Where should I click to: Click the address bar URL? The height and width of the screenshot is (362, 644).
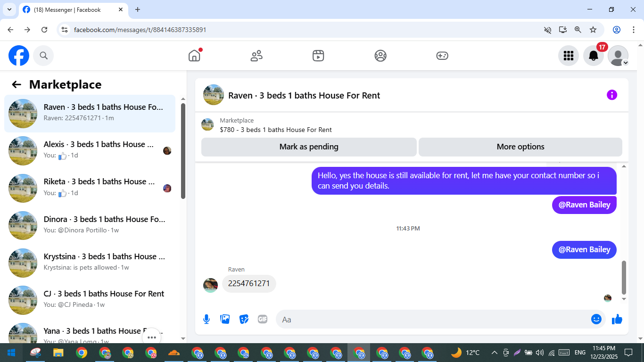pos(140,30)
